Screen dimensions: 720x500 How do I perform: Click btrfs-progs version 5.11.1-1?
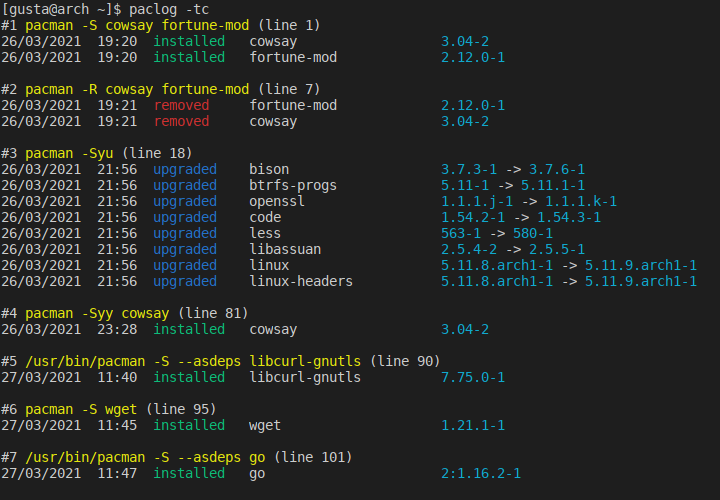[x=552, y=185]
